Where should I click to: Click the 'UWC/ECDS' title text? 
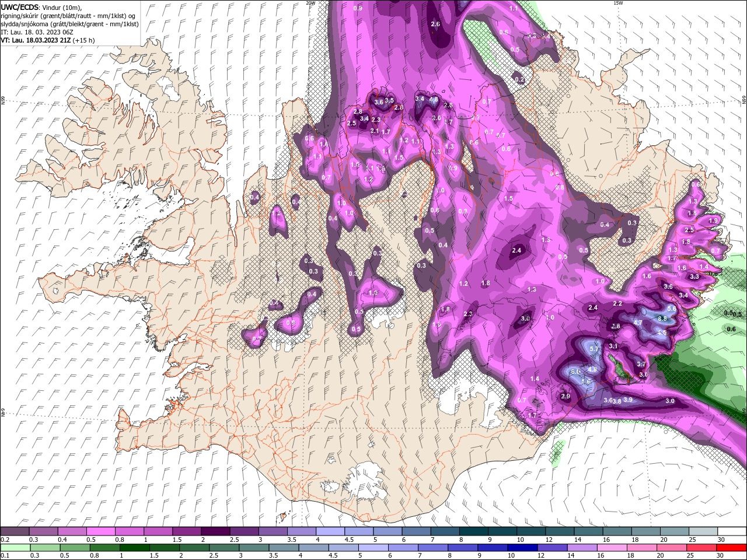19,7
